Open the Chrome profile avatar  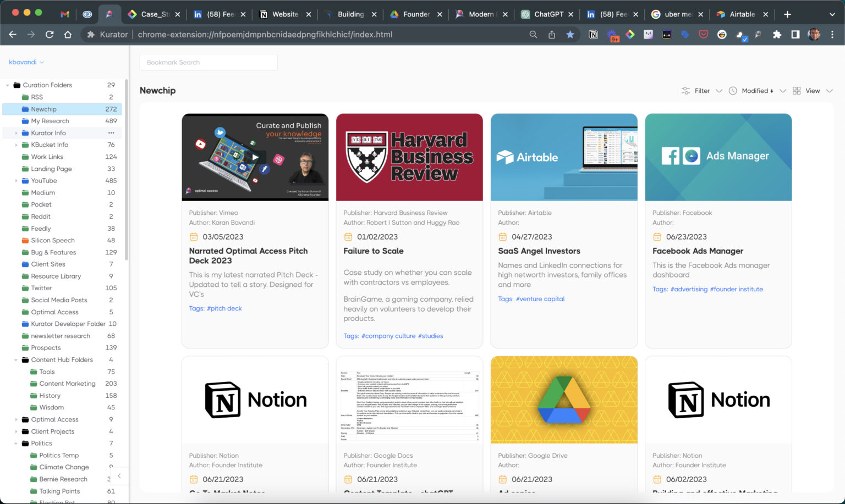click(x=814, y=35)
